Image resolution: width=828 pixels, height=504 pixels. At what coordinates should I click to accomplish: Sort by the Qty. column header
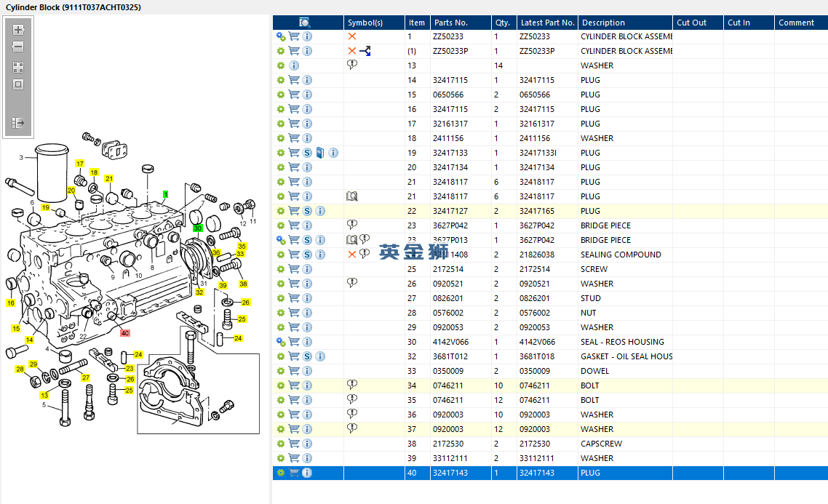(503, 22)
